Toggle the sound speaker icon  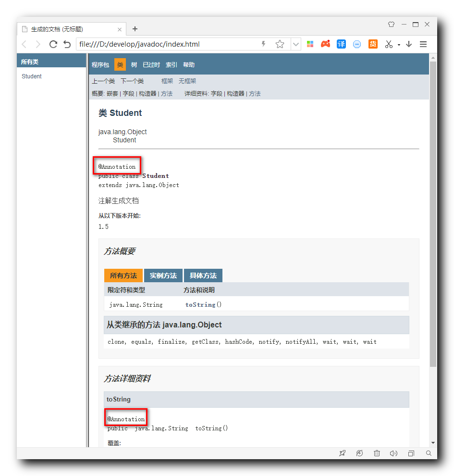point(393,453)
